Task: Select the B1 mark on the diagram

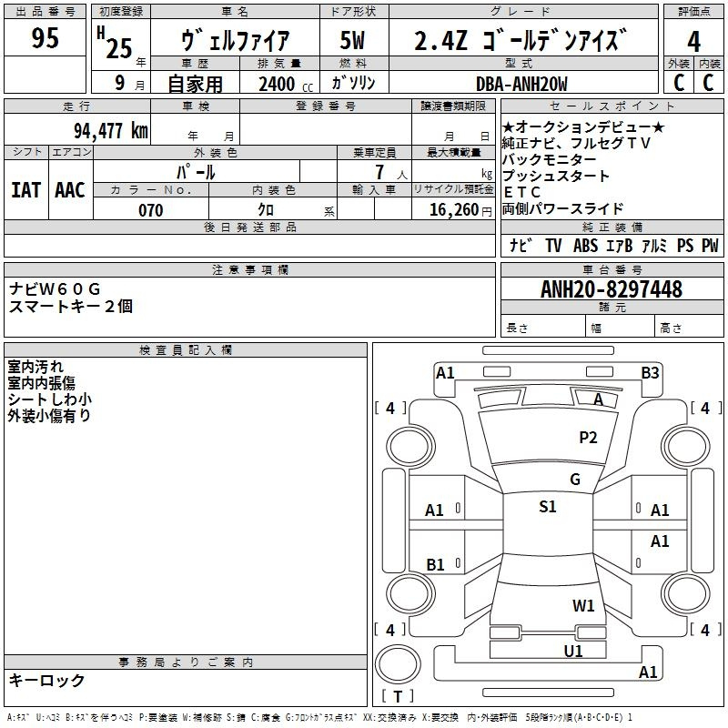Action: (436, 565)
